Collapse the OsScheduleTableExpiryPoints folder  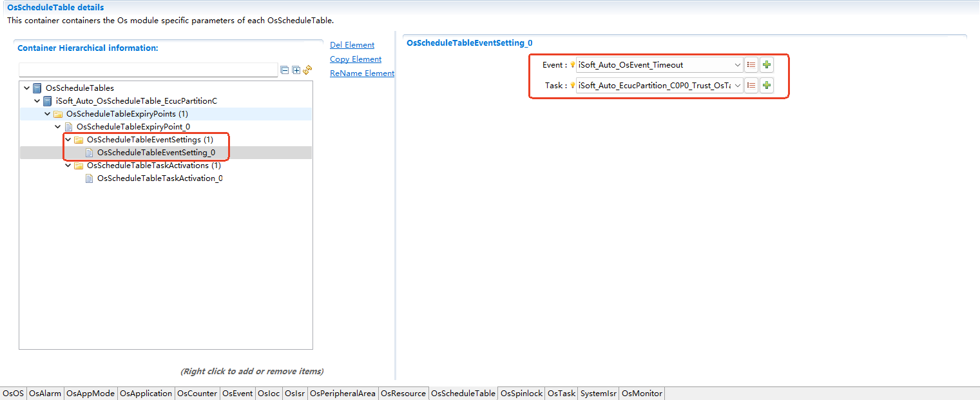[48, 114]
